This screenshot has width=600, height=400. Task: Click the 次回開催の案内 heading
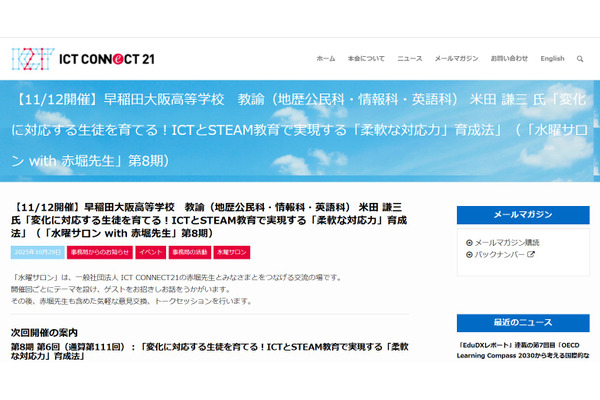pos(44,332)
